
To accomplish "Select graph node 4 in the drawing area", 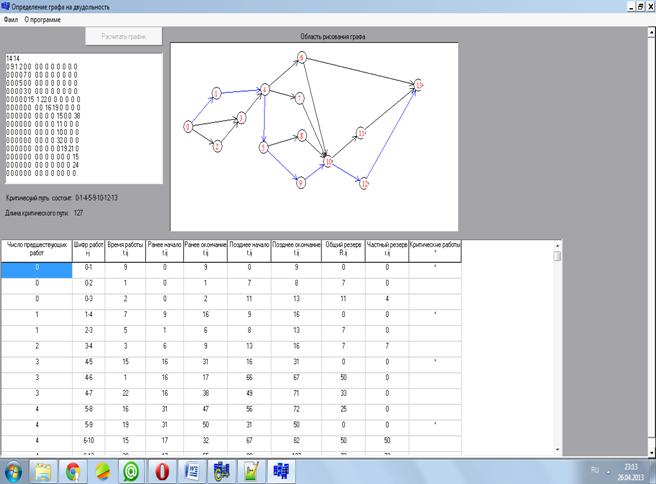I will point(265,91).
